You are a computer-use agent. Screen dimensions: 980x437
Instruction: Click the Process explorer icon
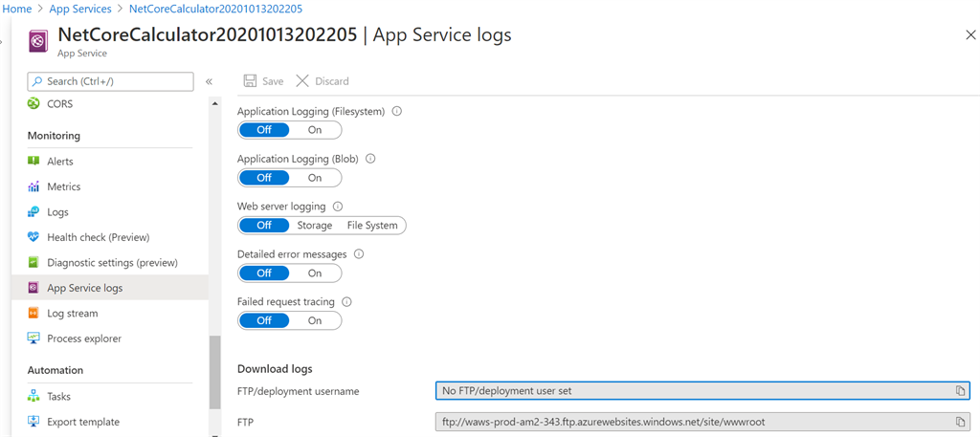click(x=33, y=339)
